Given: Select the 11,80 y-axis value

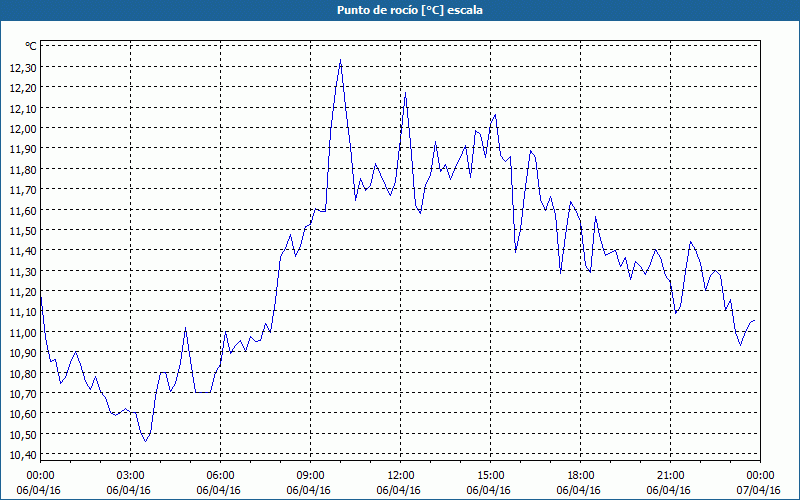Looking at the screenshot, I should pyautogui.click(x=23, y=169).
